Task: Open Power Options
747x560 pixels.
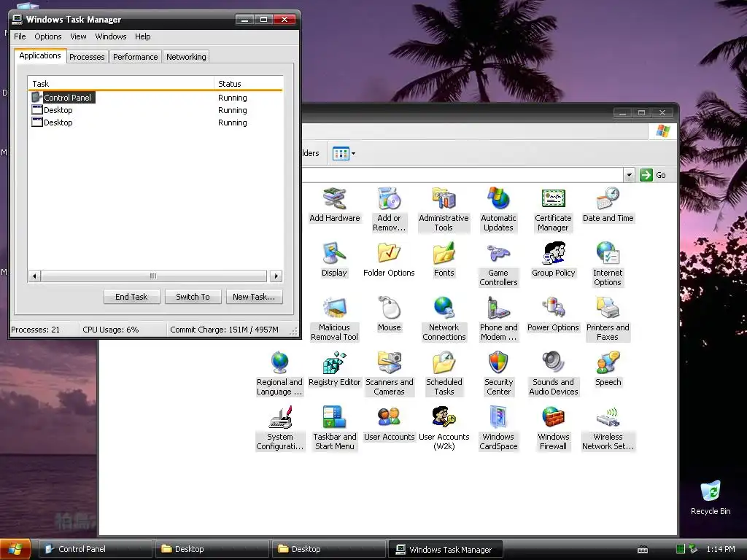Action: [x=553, y=315]
